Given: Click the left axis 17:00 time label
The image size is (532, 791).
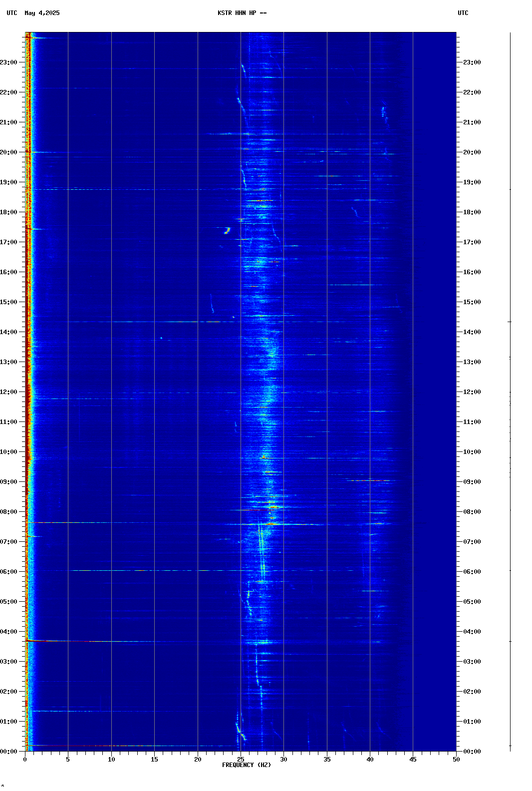Looking at the screenshot, I should tap(8, 242).
